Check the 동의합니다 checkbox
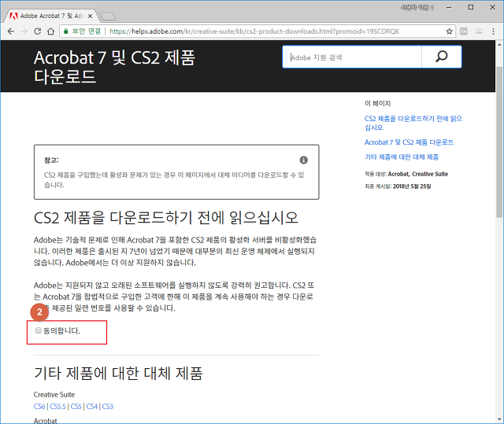 (x=39, y=330)
